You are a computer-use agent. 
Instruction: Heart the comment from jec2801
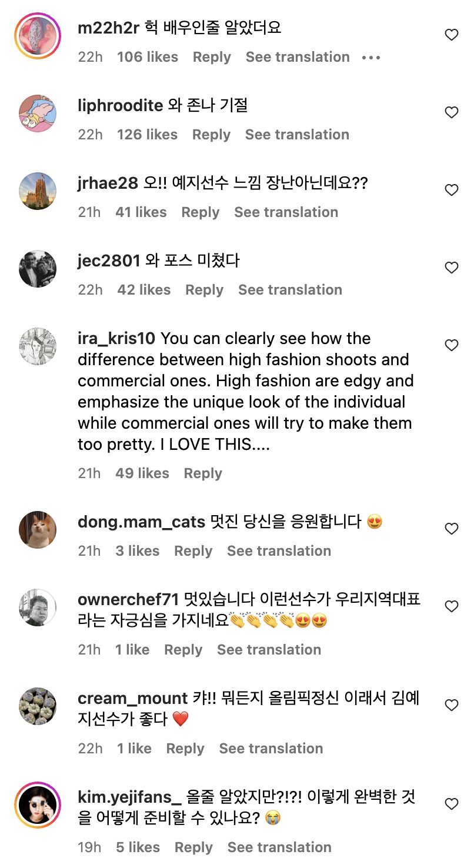tap(451, 268)
